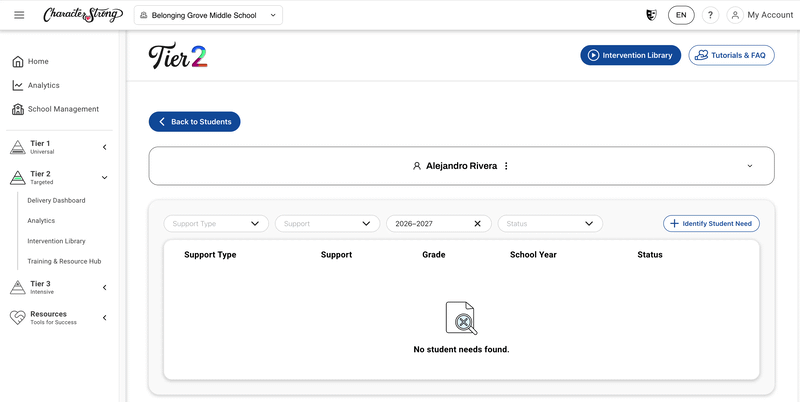Expand the Resources section chevron
The height and width of the screenshot is (402, 800).
[x=105, y=318]
